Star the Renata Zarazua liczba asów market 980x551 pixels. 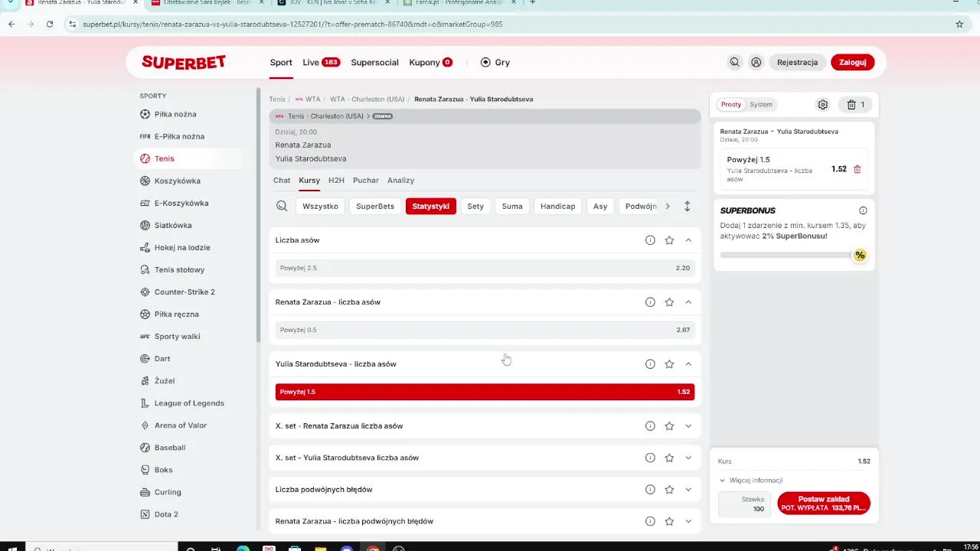(x=669, y=302)
